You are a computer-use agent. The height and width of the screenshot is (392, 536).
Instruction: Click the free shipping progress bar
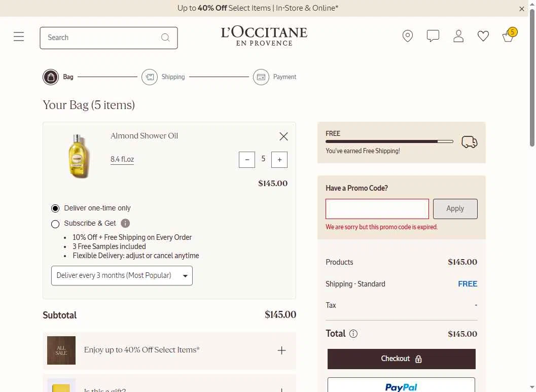point(389,141)
